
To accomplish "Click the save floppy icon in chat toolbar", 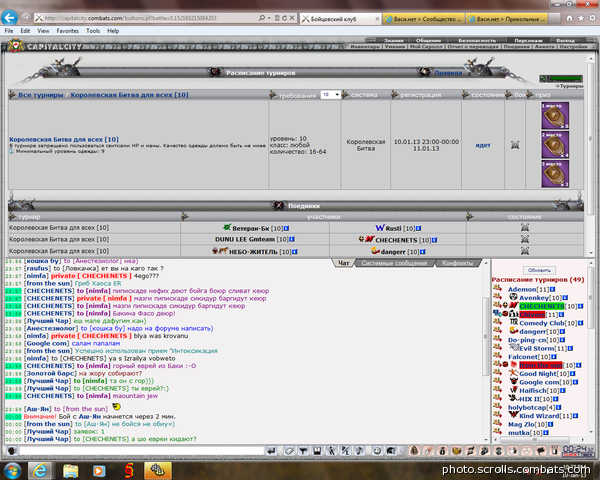I will pos(317,451).
